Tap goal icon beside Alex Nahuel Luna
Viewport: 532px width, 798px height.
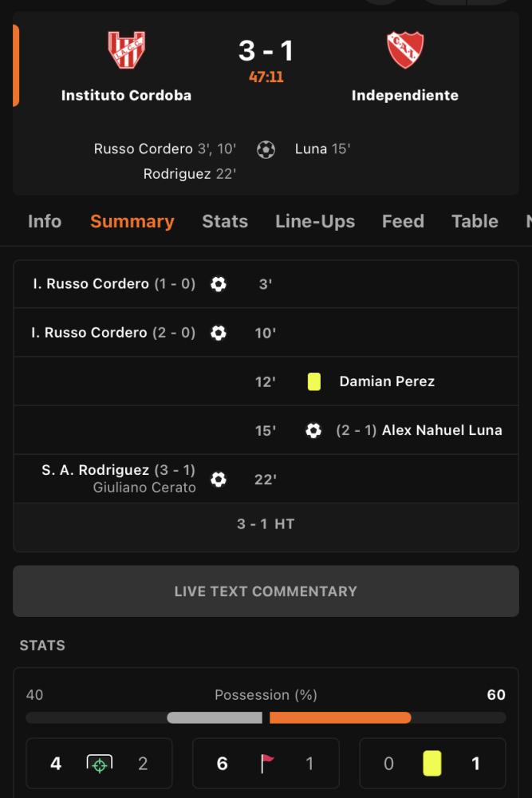(x=313, y=431)
